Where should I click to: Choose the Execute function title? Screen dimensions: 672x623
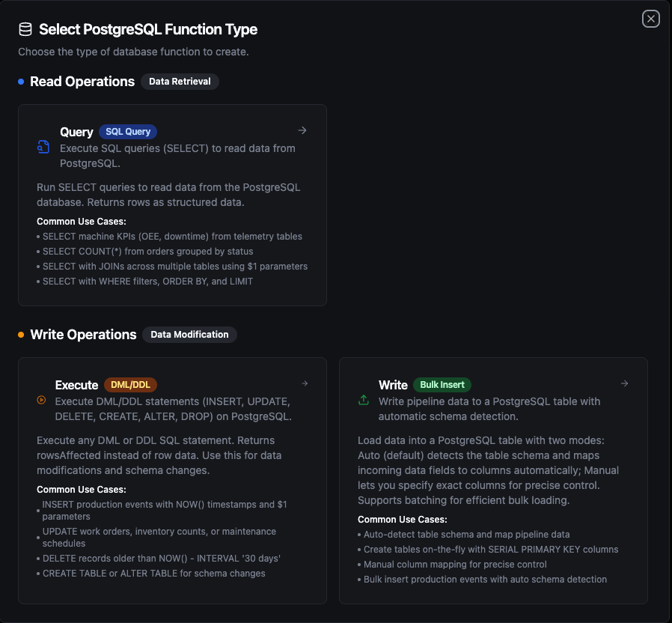76,385
